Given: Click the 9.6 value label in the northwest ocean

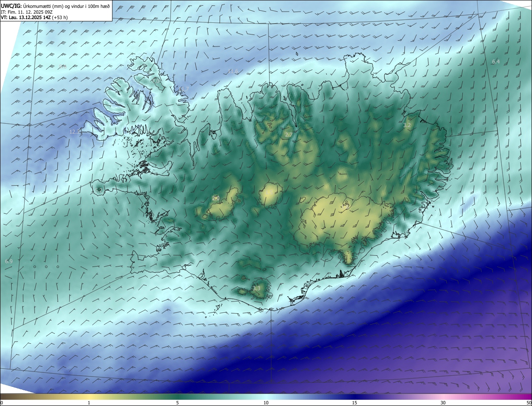Looking at the screenshot, I should 63,66.
